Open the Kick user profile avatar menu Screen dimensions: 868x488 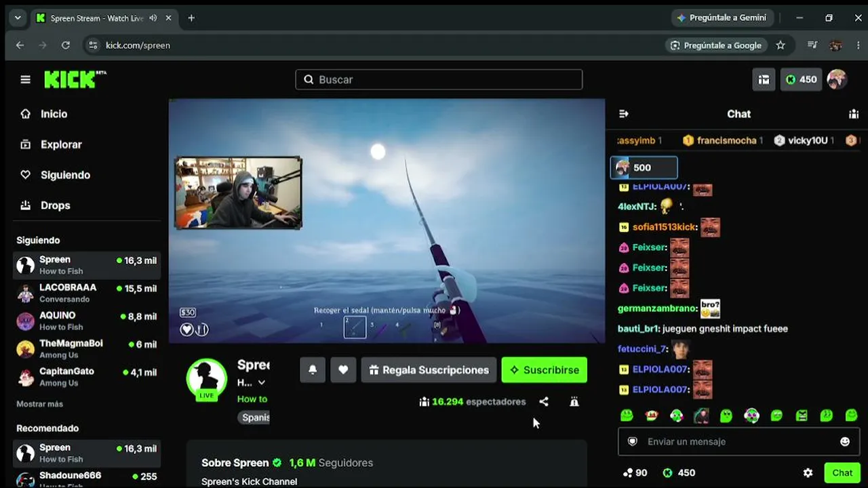tap(837, 79)
